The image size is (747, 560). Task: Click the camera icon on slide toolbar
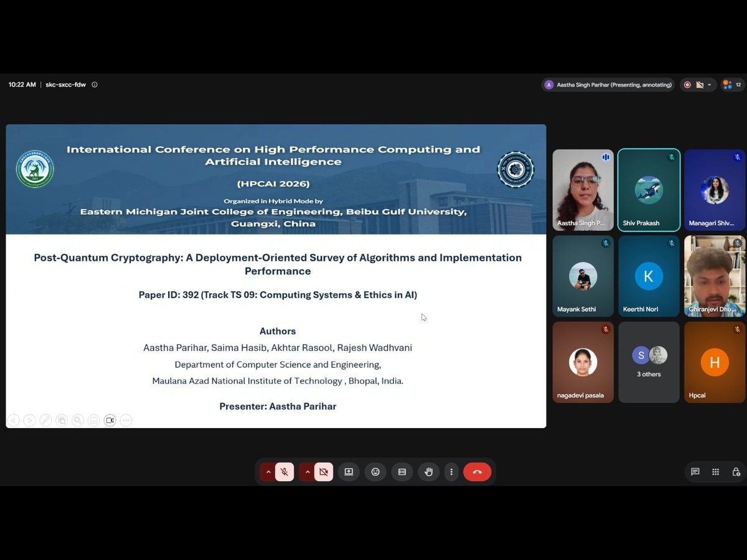pos(110,421)
